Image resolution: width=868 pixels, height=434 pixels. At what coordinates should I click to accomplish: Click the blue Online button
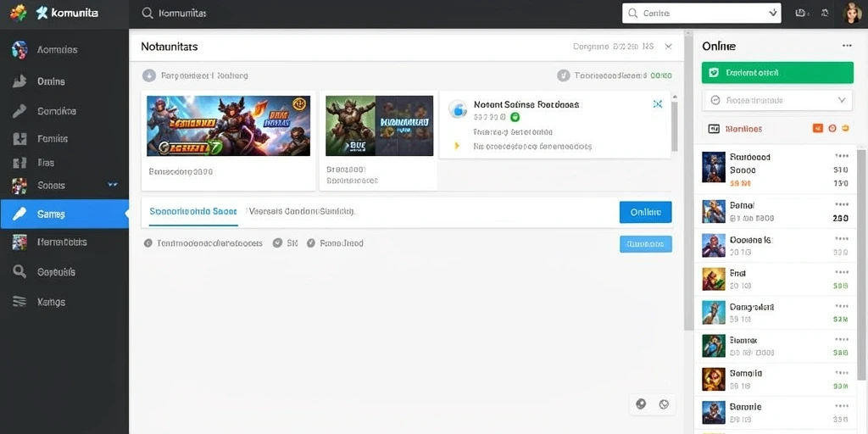(645, 212)
